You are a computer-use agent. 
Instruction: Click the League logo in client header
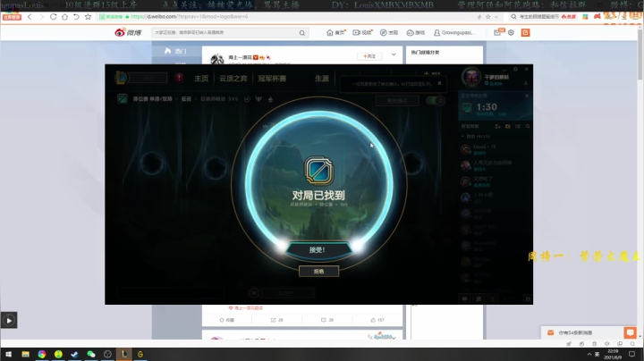click(121, 78)
